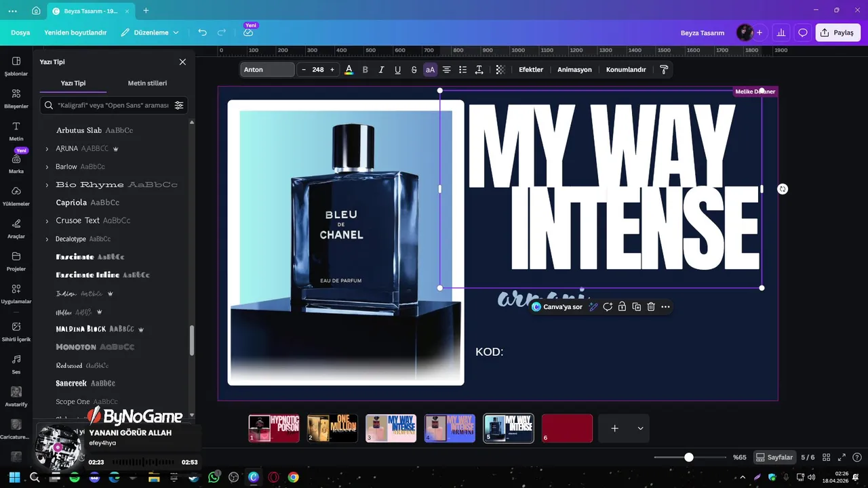Click the Paylaş share button
The image size is (868, 488).
click(x=837, y=33)
